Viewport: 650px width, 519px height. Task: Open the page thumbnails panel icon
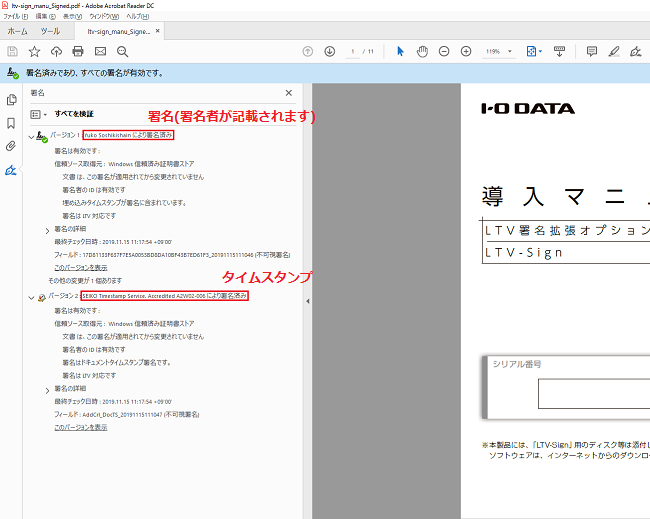(11, 100)
